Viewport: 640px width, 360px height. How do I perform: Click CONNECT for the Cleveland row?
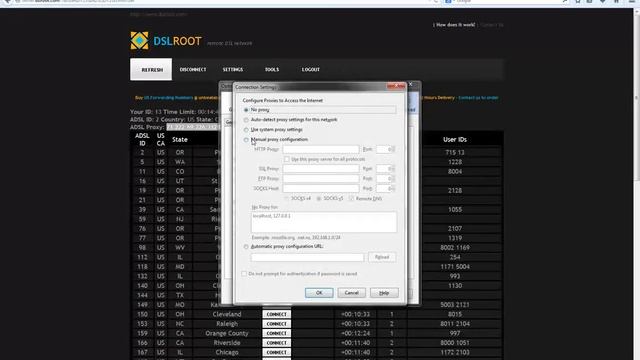pos(276,315)
